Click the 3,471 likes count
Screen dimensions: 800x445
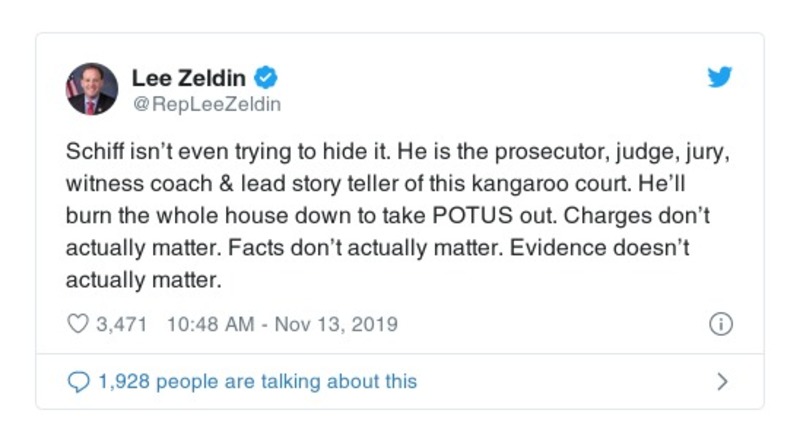(x=122, y=324)
